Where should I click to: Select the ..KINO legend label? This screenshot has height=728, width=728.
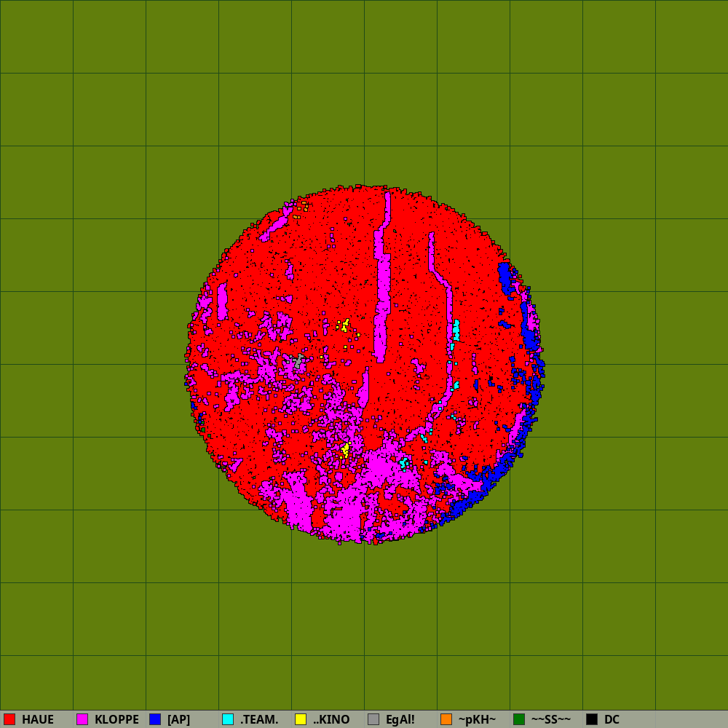pos(331,720)
